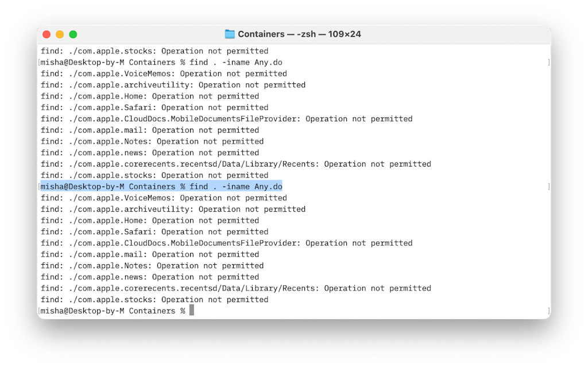This screenshot has width=588, height=368.
Task: Click the com.apple.Safari line above the highlighted command
Action: pos(154,107)
